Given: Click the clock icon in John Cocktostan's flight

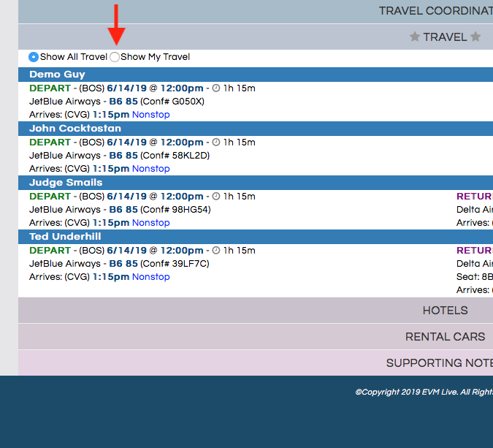Looking at the screenshot, I should pyautogui.click(x=216, y=143).
